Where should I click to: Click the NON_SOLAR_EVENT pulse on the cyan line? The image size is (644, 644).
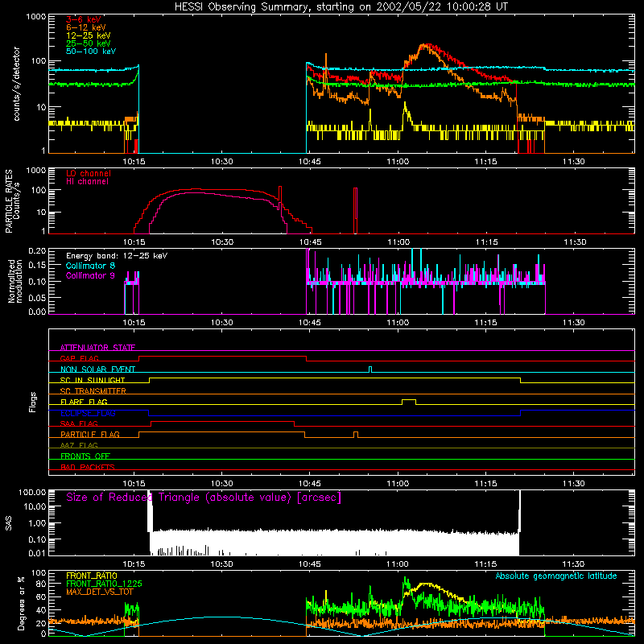370,369
